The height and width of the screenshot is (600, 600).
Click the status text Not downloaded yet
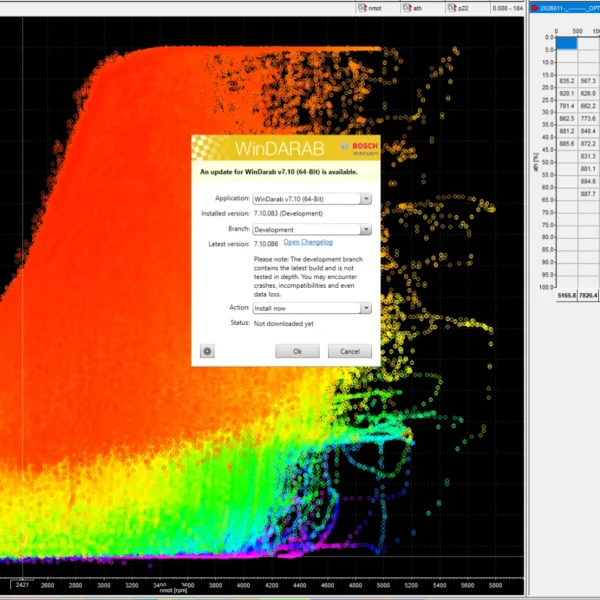284,324
